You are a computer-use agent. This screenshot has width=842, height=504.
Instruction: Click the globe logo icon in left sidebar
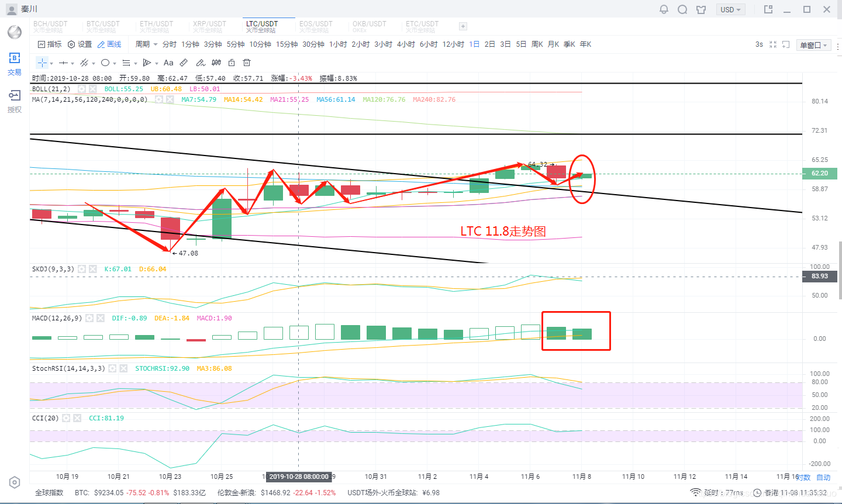click(15, 32)
